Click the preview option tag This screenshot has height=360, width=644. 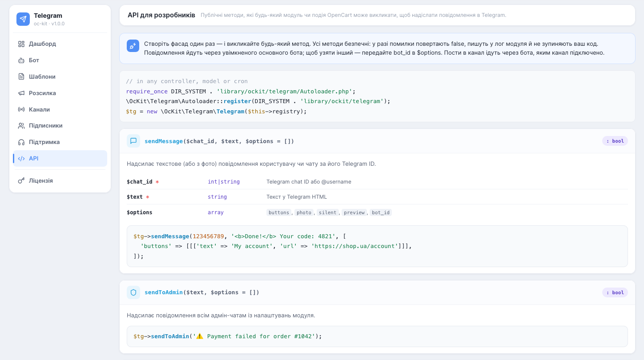coord(354,212)
